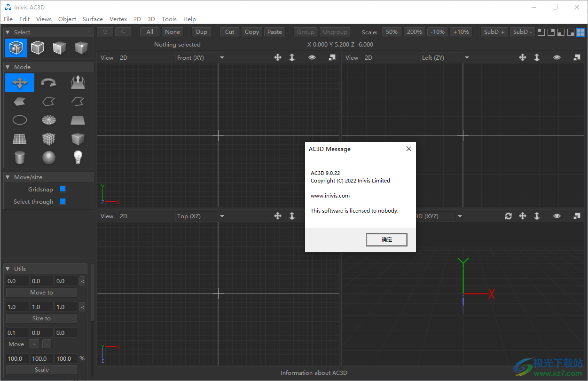Click the Size to button
Screen dimensions: 588x381
41,318
